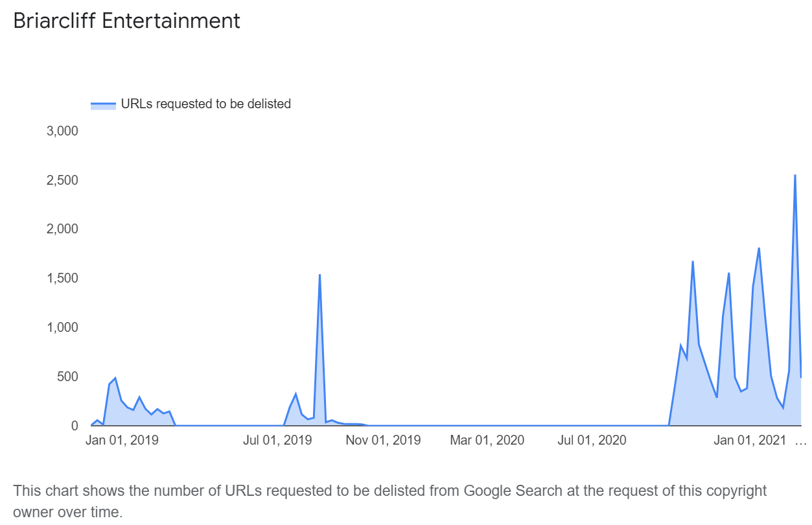Click the blue legend color swatch
812x525 pixels.
(x=103, y=104)
